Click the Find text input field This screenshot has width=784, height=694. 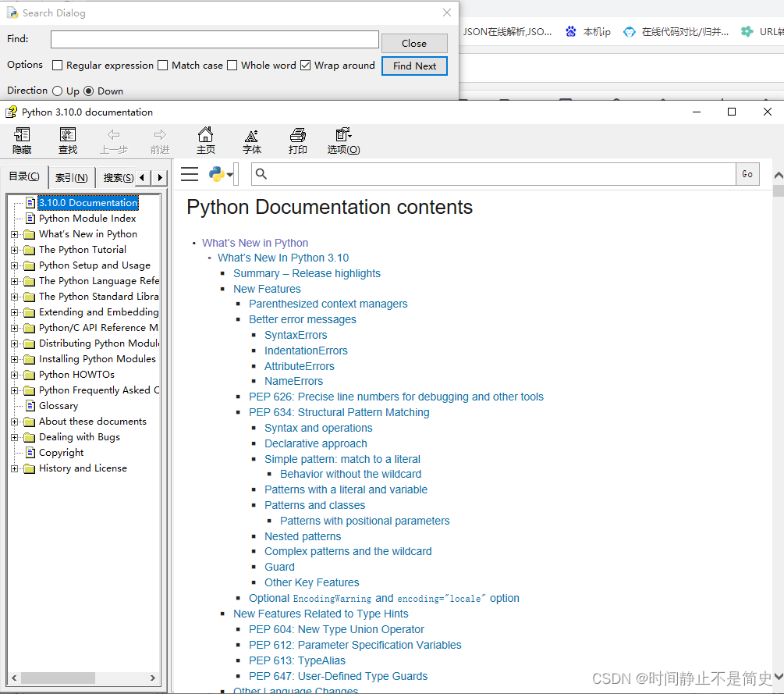[x=215, y=40]
